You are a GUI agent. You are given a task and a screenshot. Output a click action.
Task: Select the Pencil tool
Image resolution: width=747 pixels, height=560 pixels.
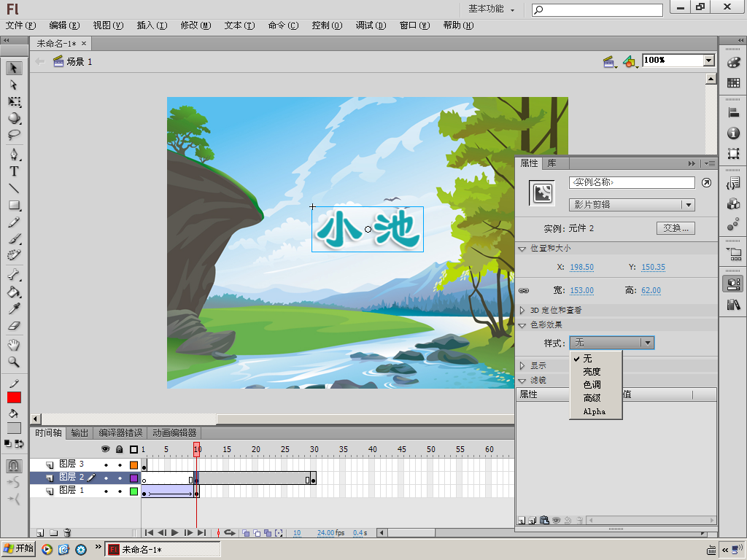pos(14,222)
